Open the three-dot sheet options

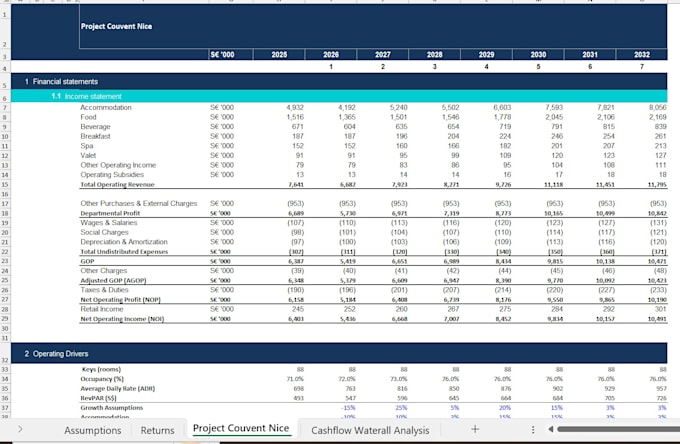point(533,429)
